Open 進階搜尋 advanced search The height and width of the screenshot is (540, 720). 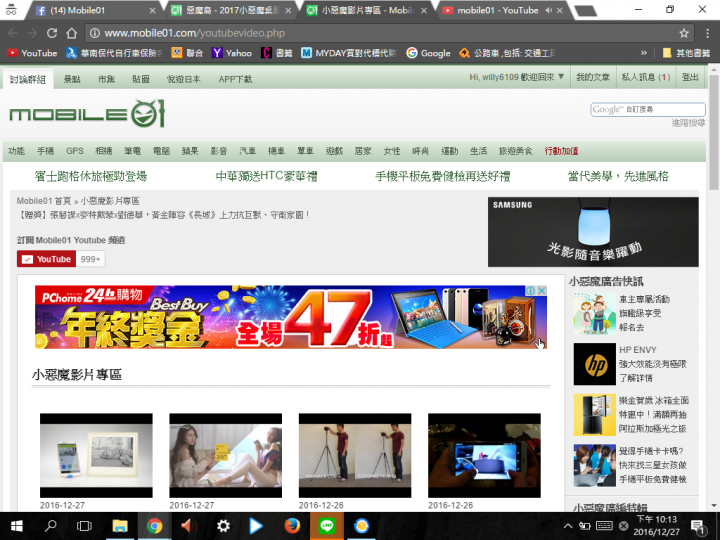688,123
